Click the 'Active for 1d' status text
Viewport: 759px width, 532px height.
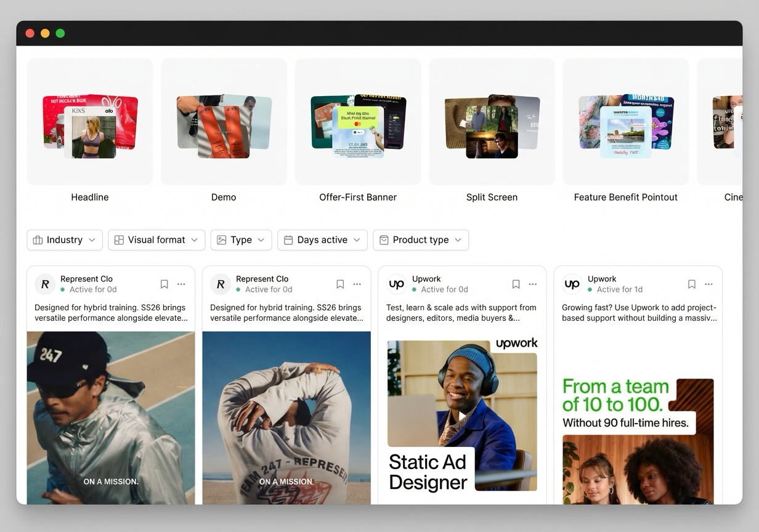[620, 289]
